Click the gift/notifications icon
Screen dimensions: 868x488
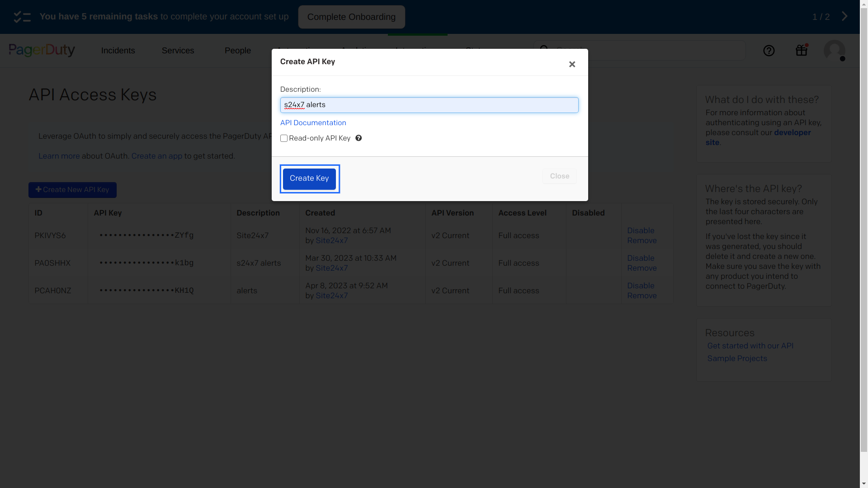[x=801, y=50]
